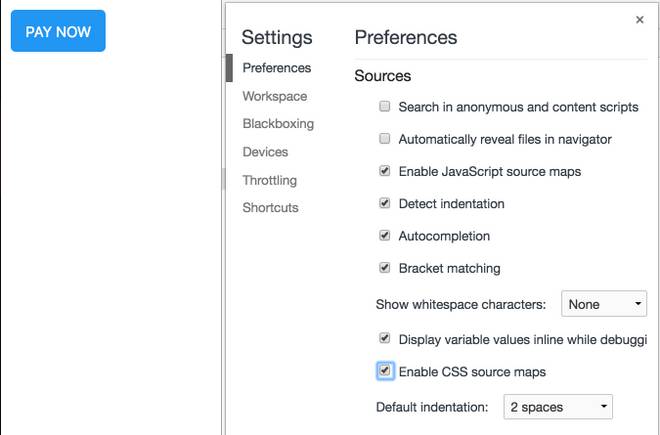
Task: Check Automatically reveal files in navigator
Action: [384, 139]
